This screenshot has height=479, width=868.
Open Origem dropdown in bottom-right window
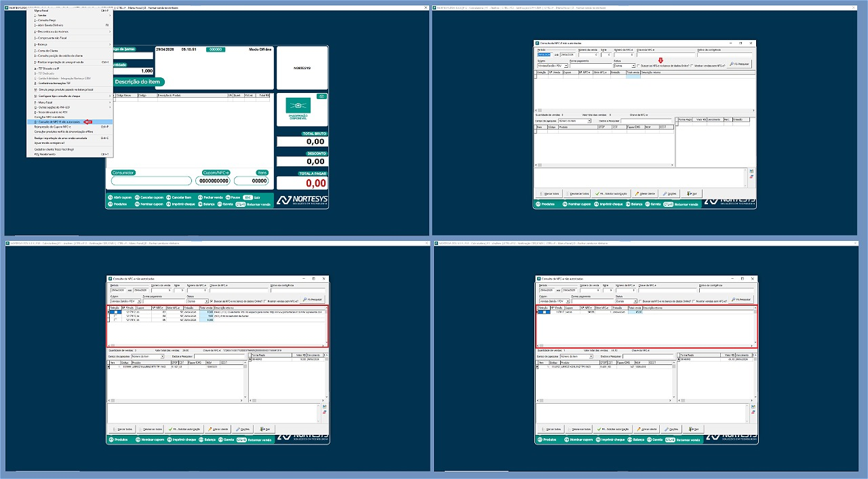(568, 301)
